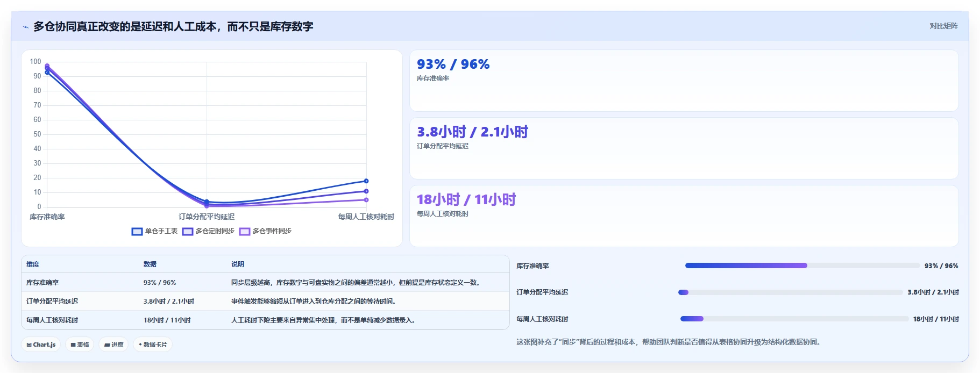The height and width of the screenshot is (373, 980).
Task: Toggle the 多仓事件同步 legend series
Action: coord(265,231)
